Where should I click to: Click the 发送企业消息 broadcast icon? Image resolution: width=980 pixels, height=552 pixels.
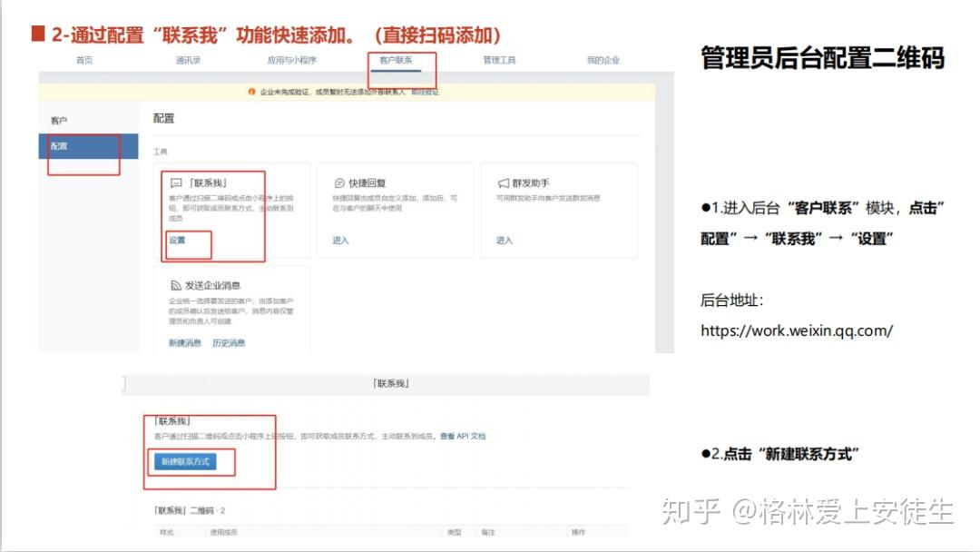176,286
